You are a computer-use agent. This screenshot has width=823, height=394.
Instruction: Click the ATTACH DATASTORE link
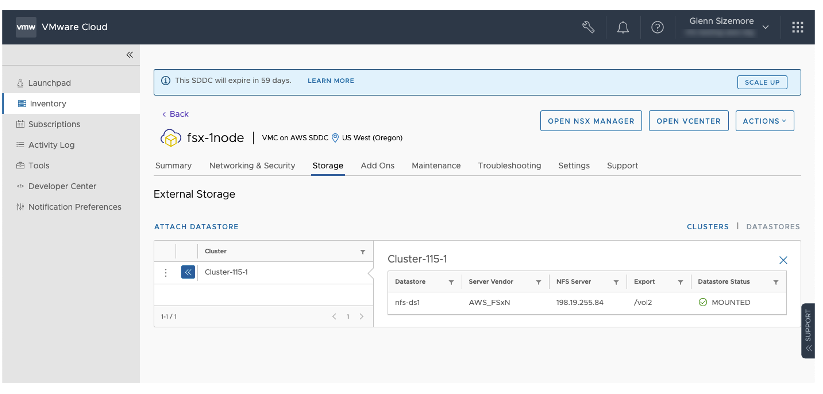click(x=196, y=227)
